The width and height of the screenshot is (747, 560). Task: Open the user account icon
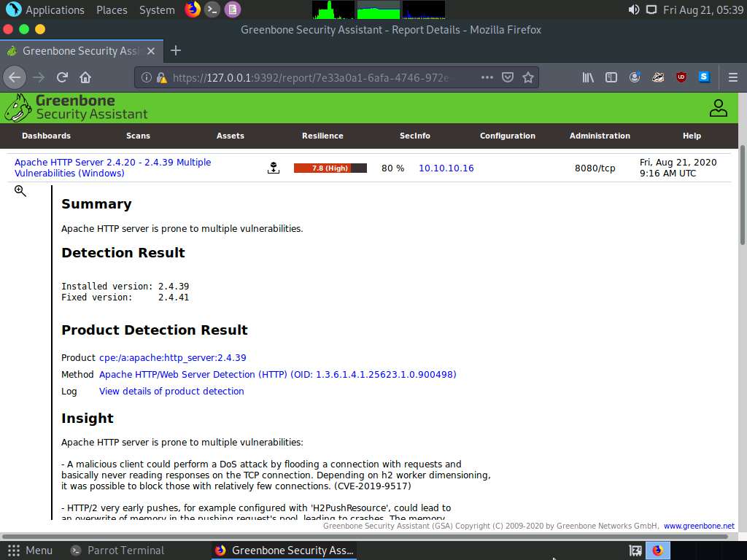(x=718, y=108)
